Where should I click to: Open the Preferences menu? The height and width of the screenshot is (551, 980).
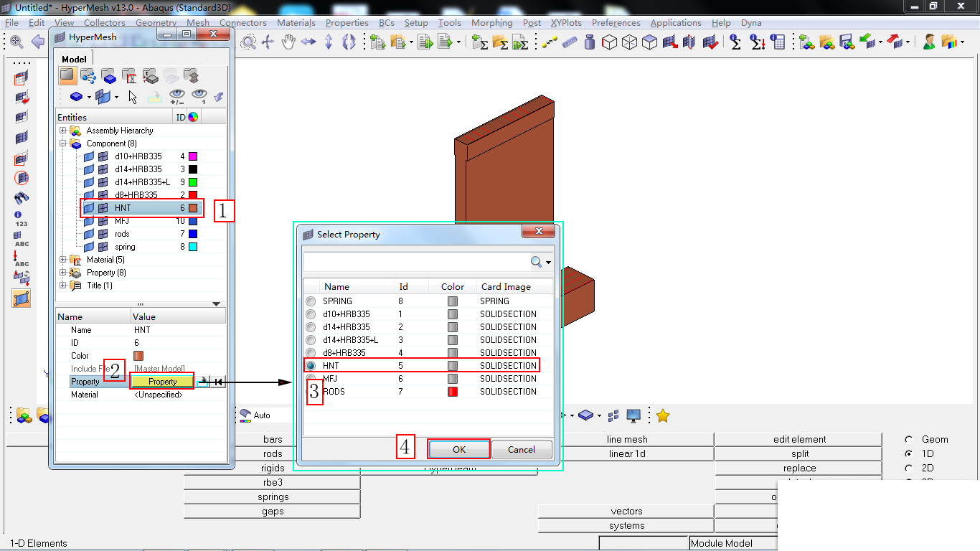tap(616, 23)
